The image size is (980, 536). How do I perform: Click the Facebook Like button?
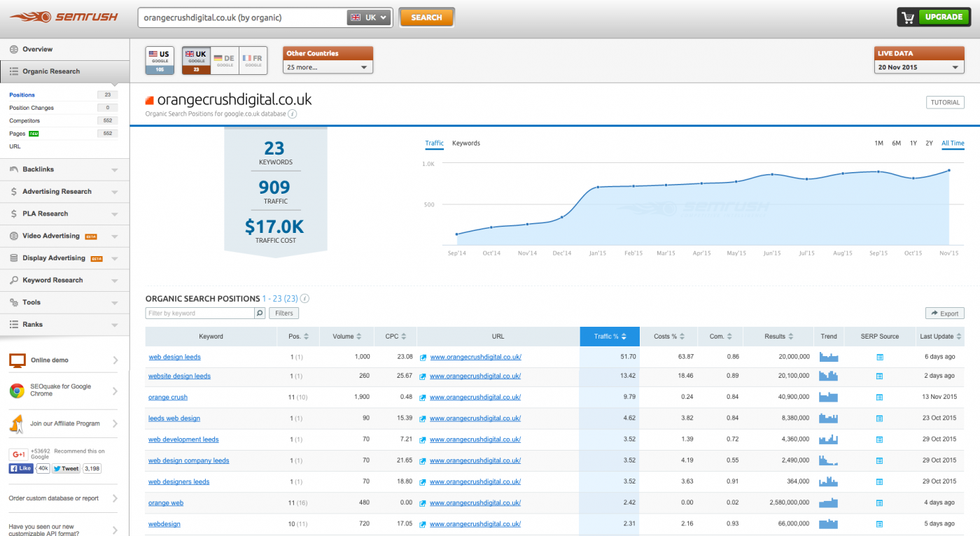(x=21, y=469)
